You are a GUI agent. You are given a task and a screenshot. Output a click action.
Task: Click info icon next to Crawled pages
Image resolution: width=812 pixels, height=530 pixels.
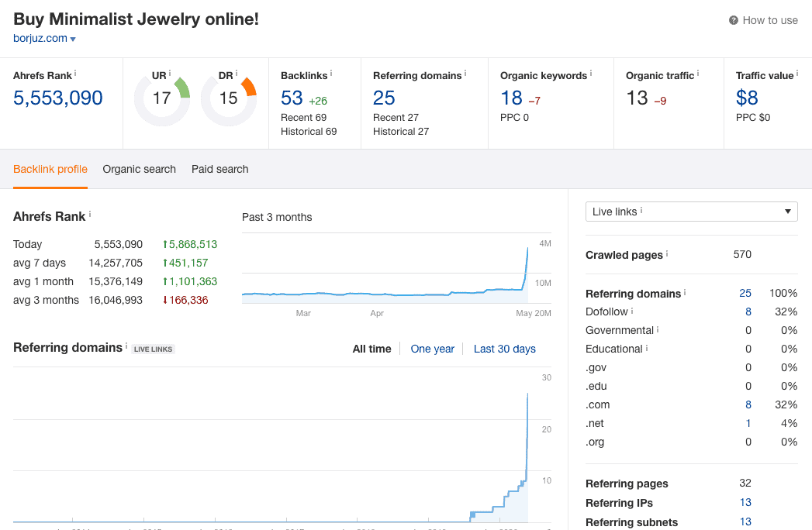point(666,253)
